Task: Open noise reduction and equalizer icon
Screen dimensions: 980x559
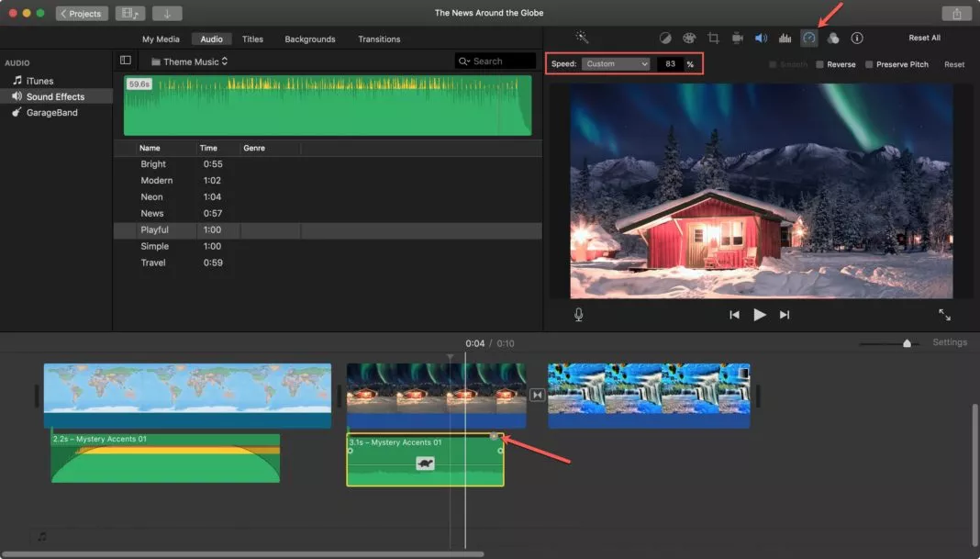Action: point(785,39)
